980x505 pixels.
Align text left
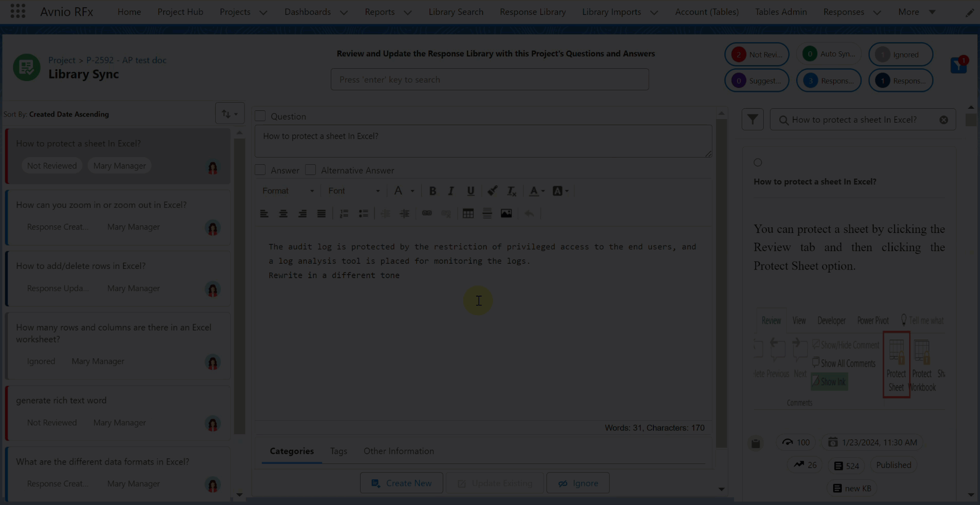click(x=264, y=213)
